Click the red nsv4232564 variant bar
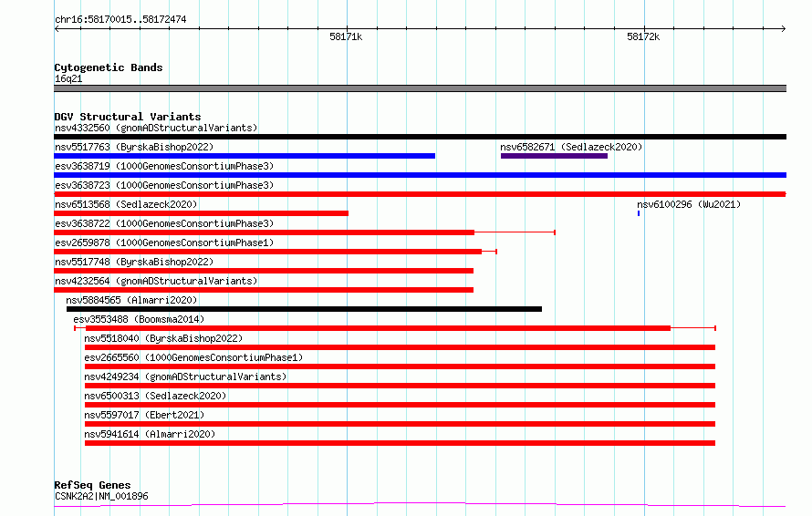This screenshot has width=812, height=516. (x=264, y=290)
